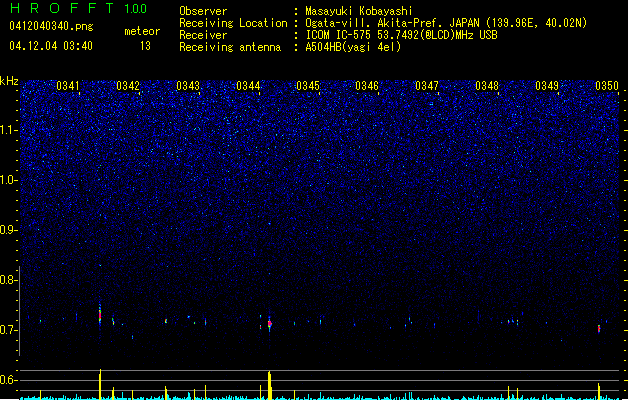Click the 0.8 kHz frequency label

point(7,280)
